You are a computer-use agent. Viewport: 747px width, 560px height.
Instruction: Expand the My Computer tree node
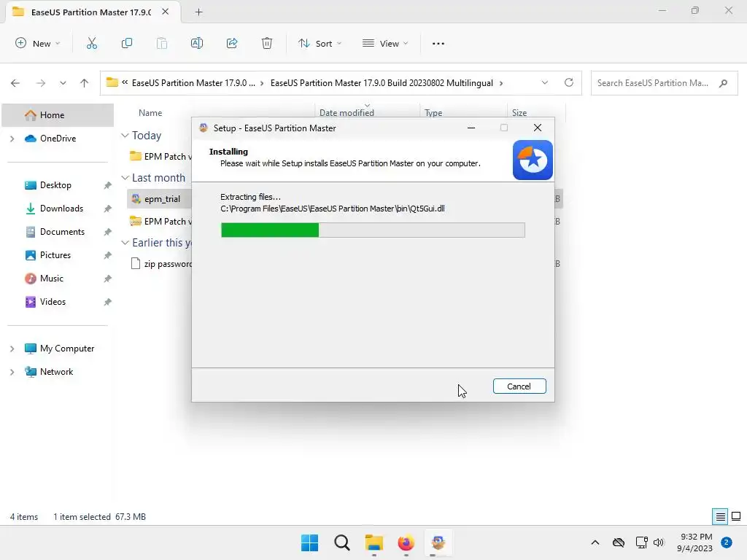coord(12,349)
